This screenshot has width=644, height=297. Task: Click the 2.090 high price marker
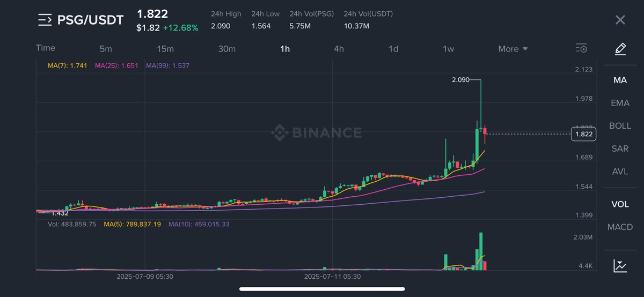pos(460,80)
